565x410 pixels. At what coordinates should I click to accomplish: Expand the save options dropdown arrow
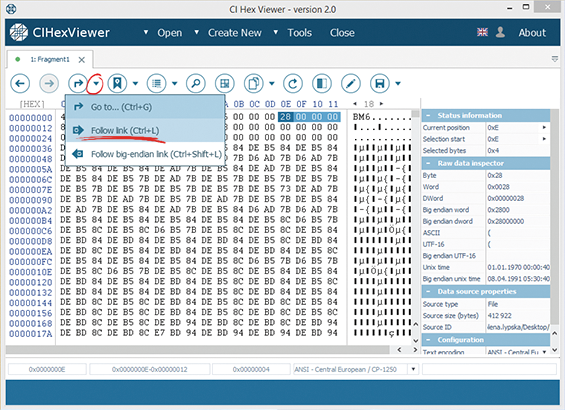[398, 84]
